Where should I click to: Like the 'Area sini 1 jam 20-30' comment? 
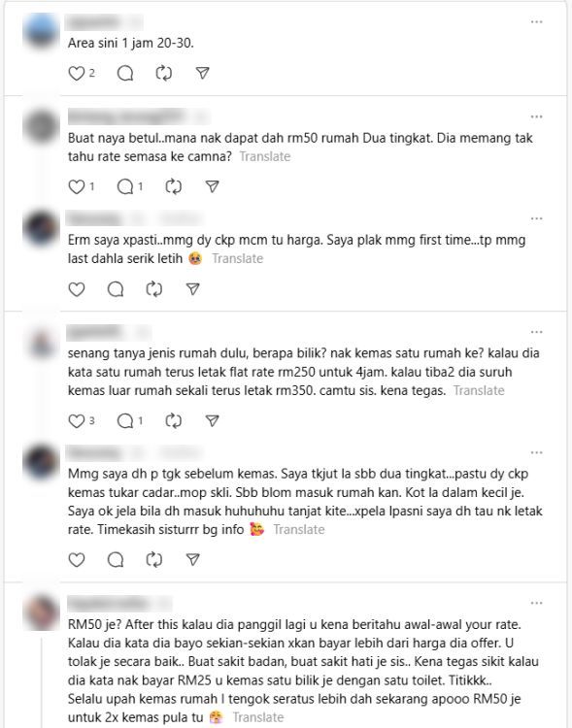(77, 73)
